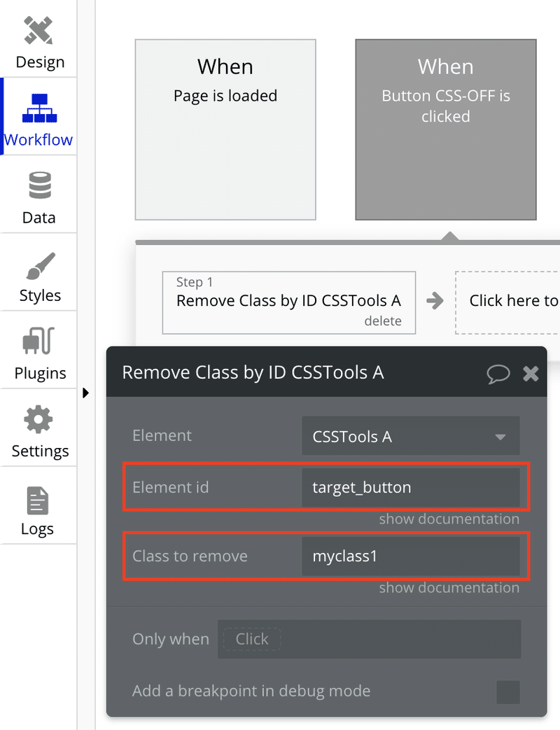
Task: Click the Only when condition box
Action: pyautogui.click(x=369, y=639)
